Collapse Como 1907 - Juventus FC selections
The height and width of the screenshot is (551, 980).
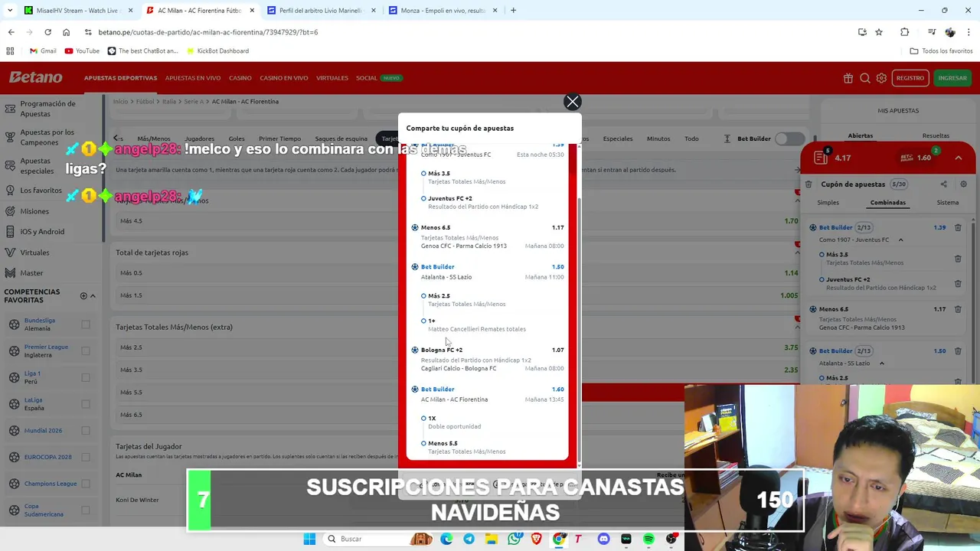click(x=900, y=240)
